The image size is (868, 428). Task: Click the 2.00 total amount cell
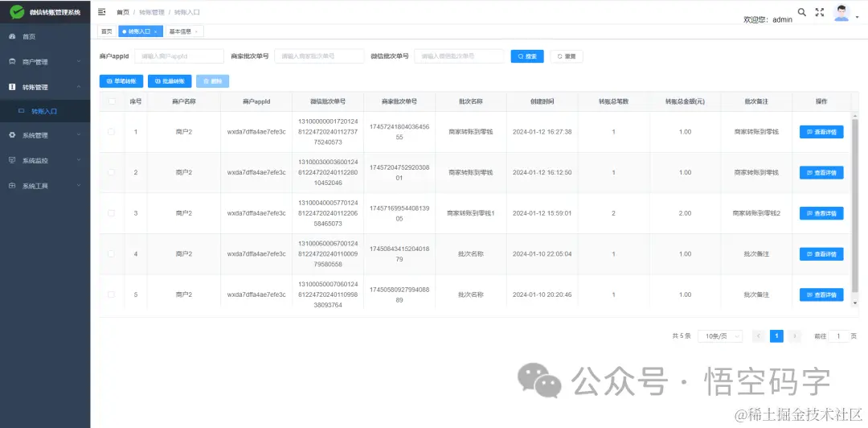coord(685,213)
